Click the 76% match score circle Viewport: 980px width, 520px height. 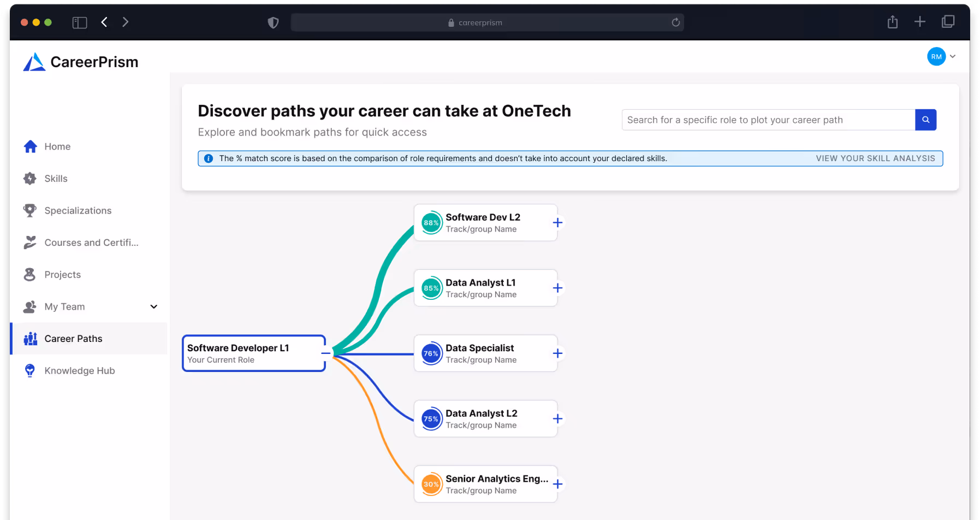point(431,353)
